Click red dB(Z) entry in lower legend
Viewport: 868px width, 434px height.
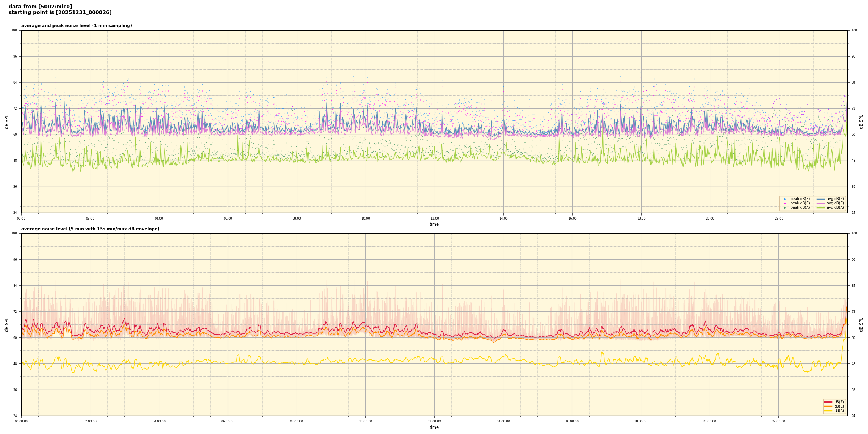(828, 402)
